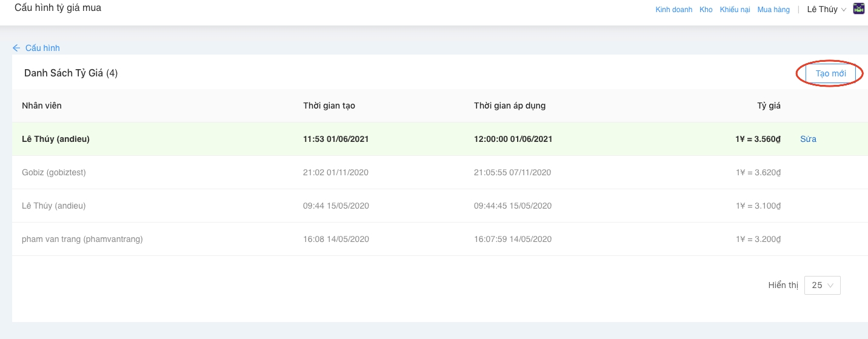Click Sửa on the 3.560đ rate row
This screenshot has width=868, height=339.
(x=808, y=139)
